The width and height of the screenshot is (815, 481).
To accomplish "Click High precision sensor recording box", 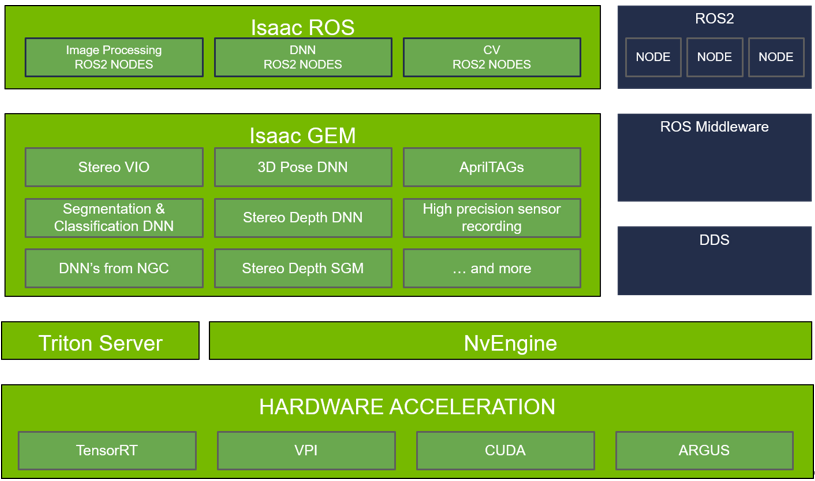I will [x=492, y=217].
